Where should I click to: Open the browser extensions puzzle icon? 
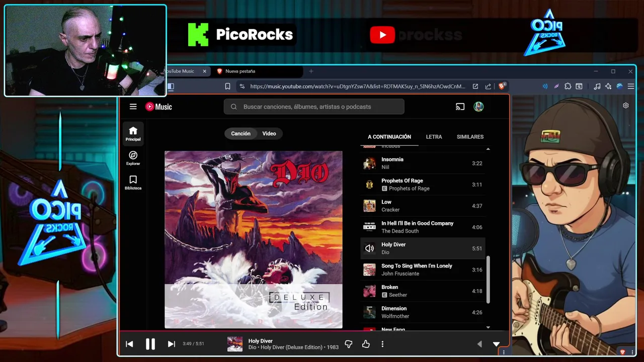point(568,86)
